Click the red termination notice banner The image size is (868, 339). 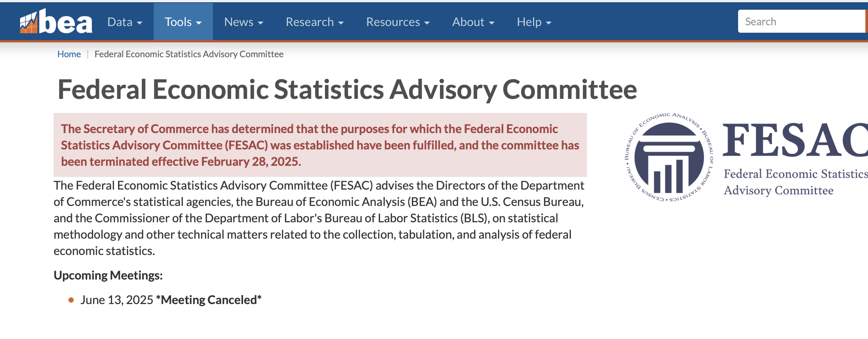click(x=320, y=145)
